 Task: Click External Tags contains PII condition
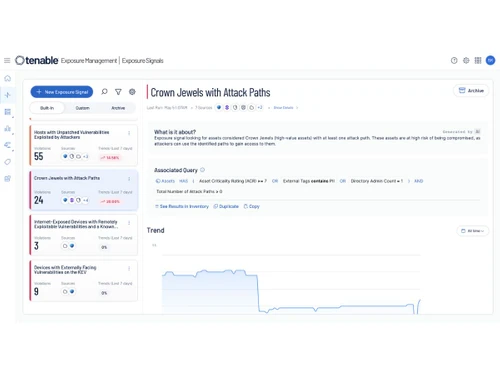pos(309,181)
